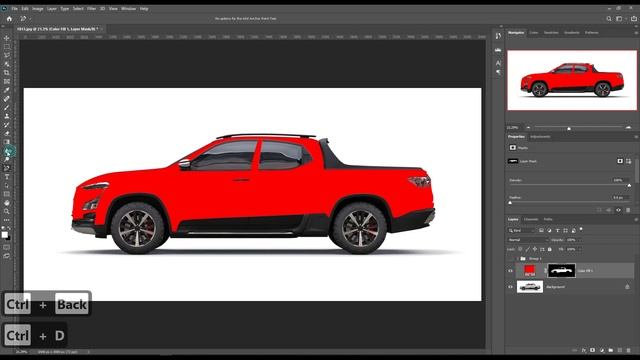The width and height of the screenshot is (640, 360).
Task: Click Add layer mask icon in Layers footer
Action: pyautogui.click(x=593, y=350)
